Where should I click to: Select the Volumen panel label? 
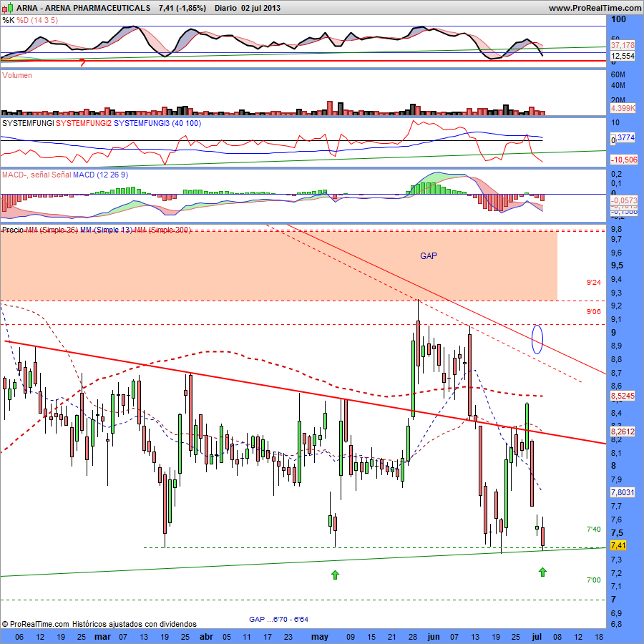(17, 75)
